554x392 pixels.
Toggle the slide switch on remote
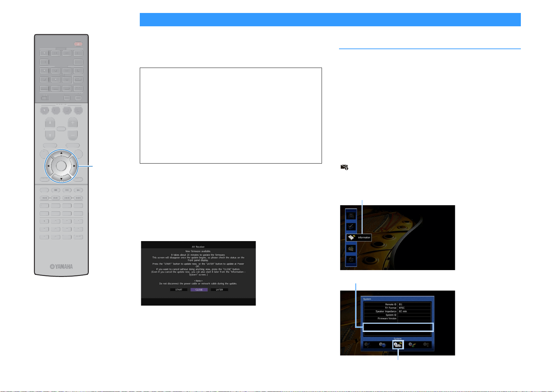point(45,98)
